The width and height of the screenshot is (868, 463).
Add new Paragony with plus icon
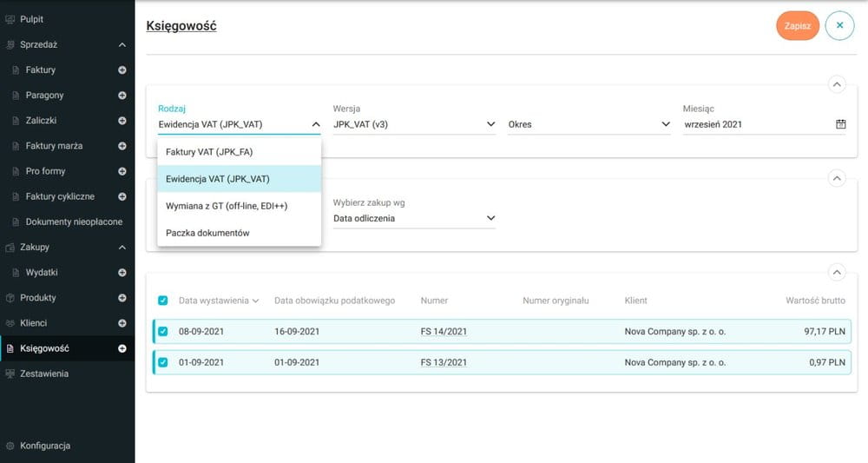click(x=122, y=95)
